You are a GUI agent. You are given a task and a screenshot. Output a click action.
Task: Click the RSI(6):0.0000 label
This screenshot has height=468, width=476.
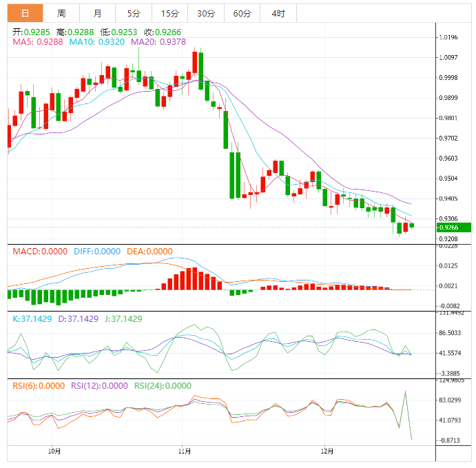(39, 386)
